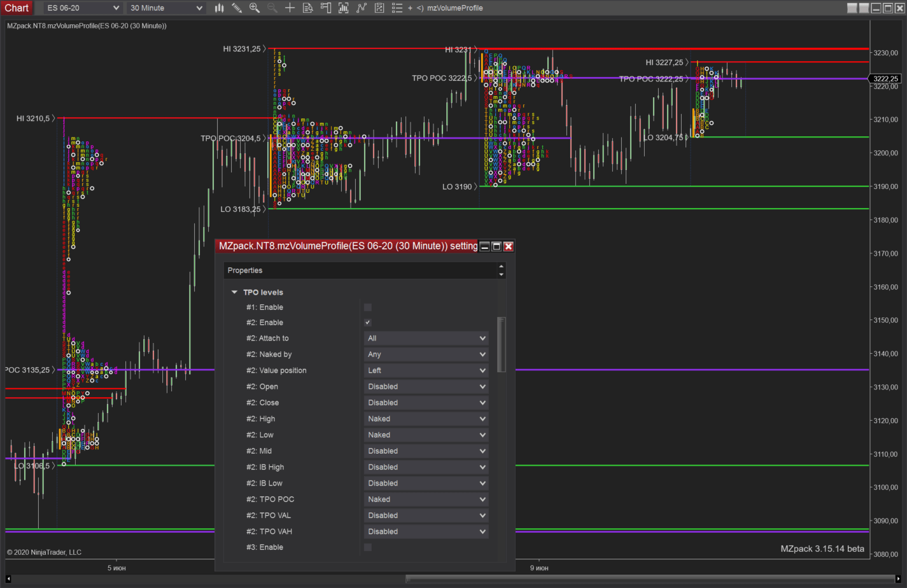The height and width of the screenshot is (588, 907).
Task: Open the Chart Trader panel icon
Action: point(326,8)
